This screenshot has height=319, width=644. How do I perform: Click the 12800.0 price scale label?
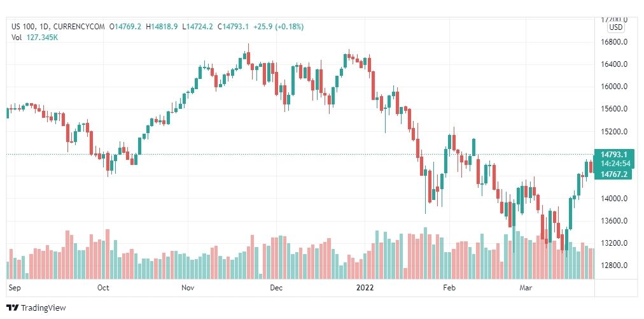[x=614, y=266]
